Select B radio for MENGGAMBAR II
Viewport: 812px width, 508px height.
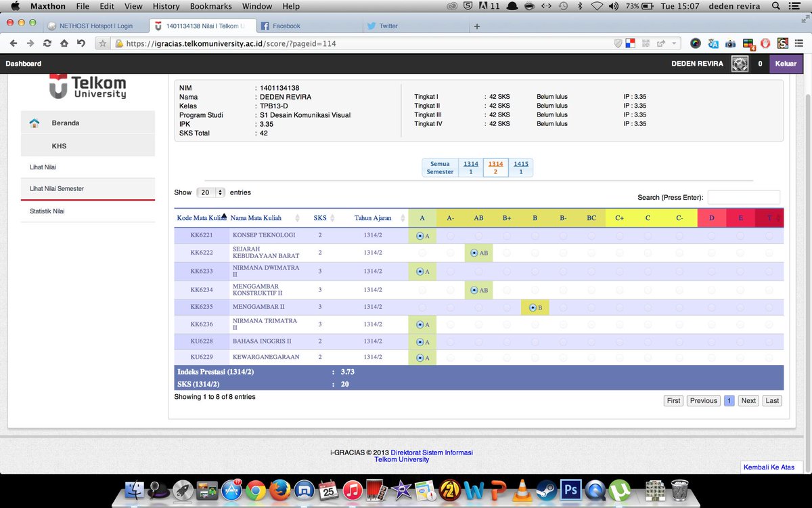point(533,308)
